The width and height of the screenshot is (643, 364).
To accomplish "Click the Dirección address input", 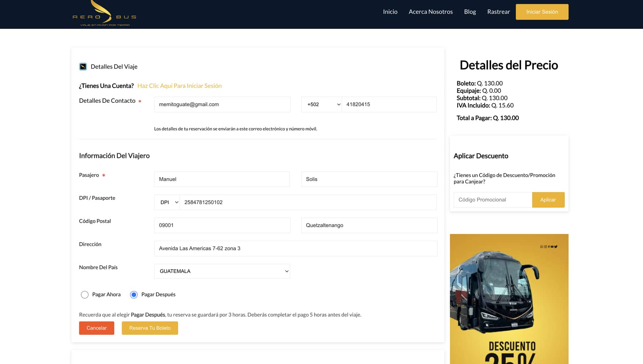I will pos(295,248).
